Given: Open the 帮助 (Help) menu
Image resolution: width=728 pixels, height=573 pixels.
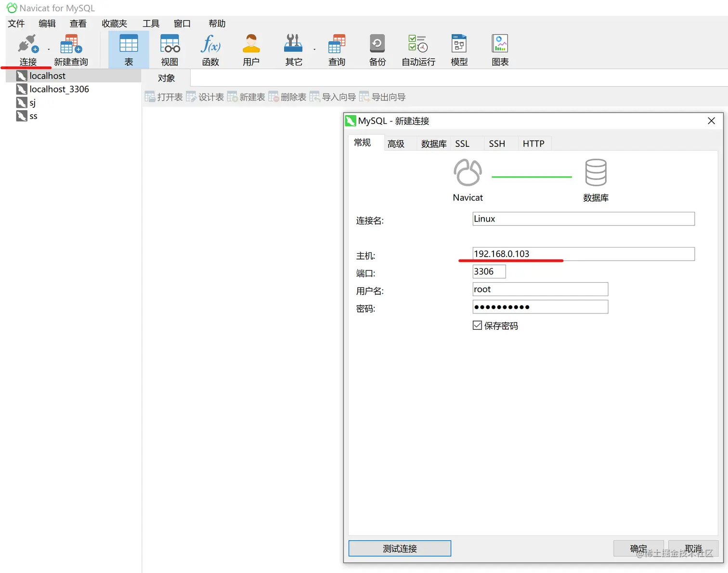Looking at the screenshot, I should pos(217,24).
